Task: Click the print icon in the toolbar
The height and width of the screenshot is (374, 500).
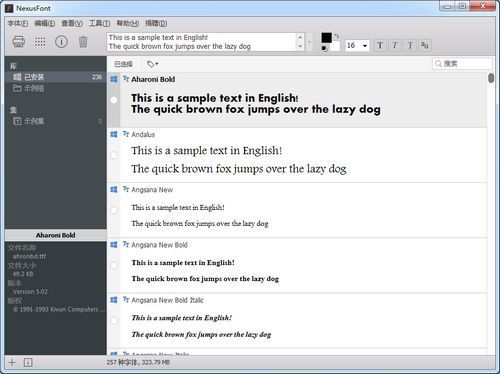Action: click(x=19, y=42)
